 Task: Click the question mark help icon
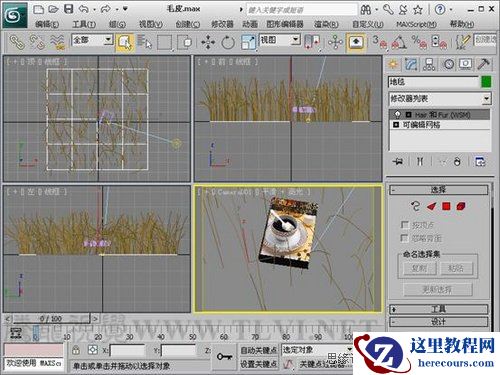440,10
